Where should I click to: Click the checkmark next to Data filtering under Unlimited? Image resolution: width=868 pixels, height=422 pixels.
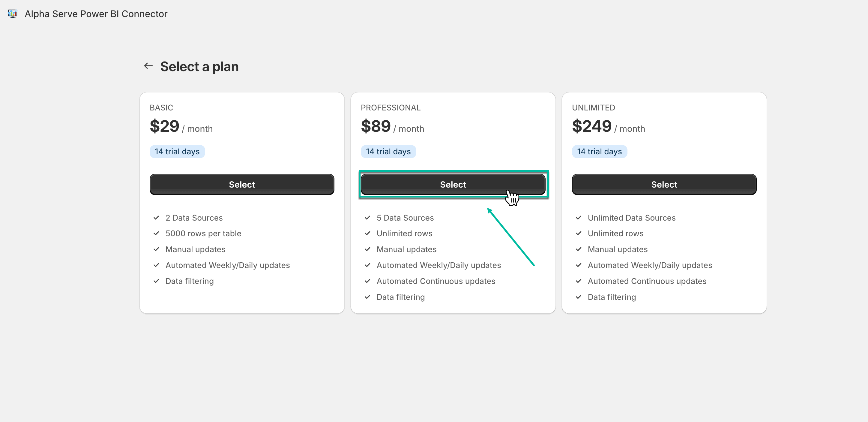pyautogui.click(x=578, y=297)
